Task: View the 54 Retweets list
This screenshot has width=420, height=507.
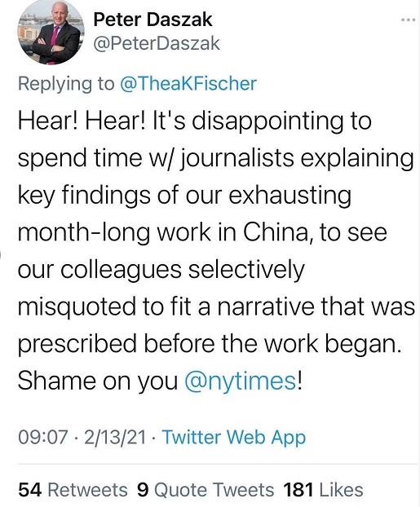Action: [x=73, y=490]
